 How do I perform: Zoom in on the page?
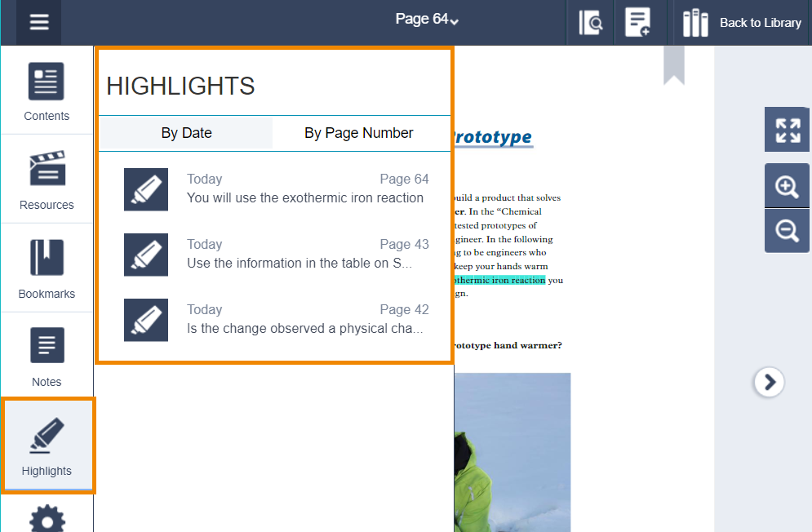tap(787, 187)
